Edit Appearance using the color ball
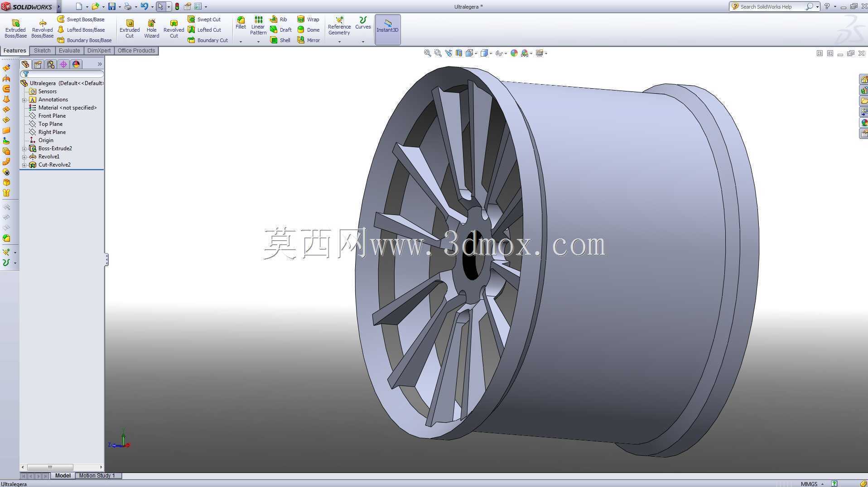Image resolution: width=868 pixels, height=487 pixels. [514, 53]
